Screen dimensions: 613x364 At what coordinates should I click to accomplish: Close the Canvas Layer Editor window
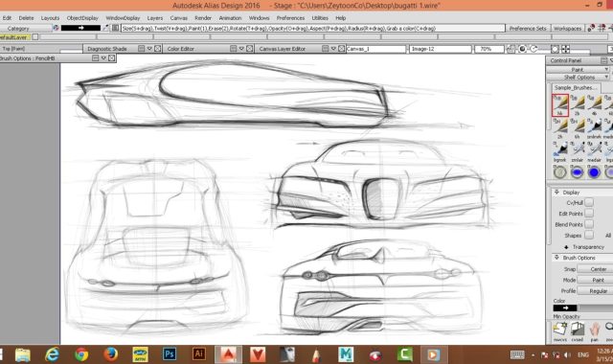341,49
